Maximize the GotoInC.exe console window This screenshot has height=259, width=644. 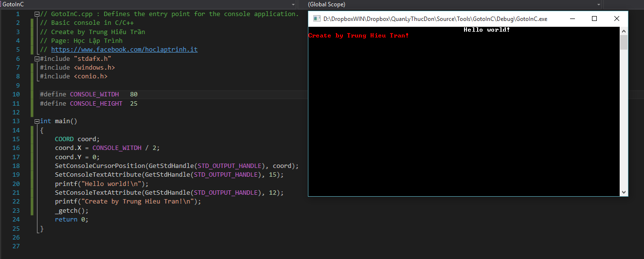coord(594,19)
